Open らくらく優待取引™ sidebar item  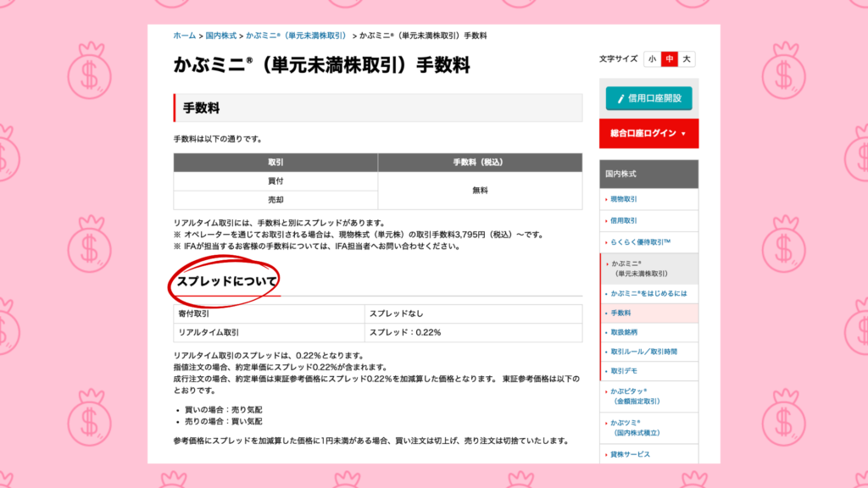coord(641,242)
